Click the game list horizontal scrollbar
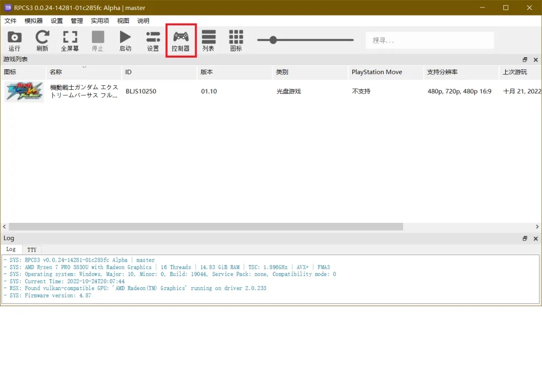This screenshot has height=392, width=542. tap(206, 227)
